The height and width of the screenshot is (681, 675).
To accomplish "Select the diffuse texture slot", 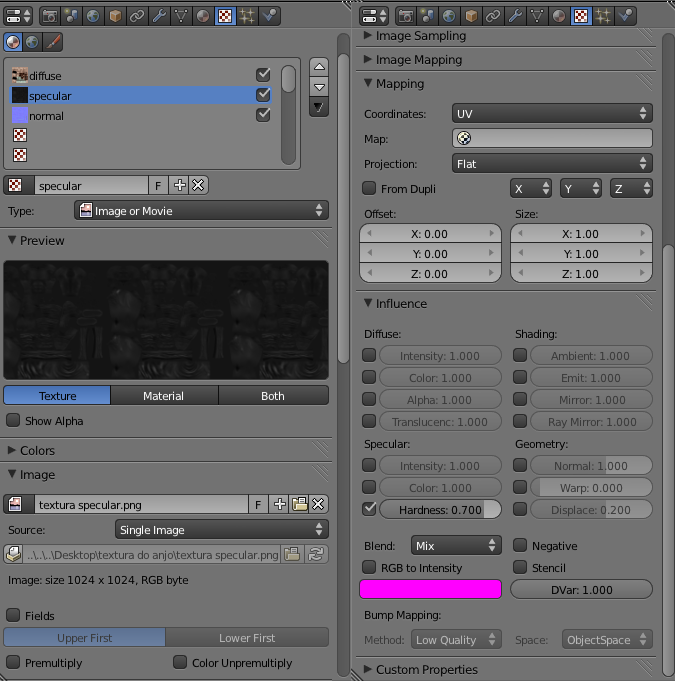I will click(140, 76).
